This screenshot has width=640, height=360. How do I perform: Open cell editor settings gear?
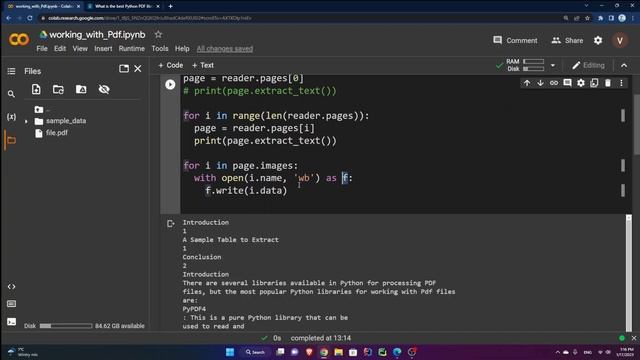pos(581,83)
